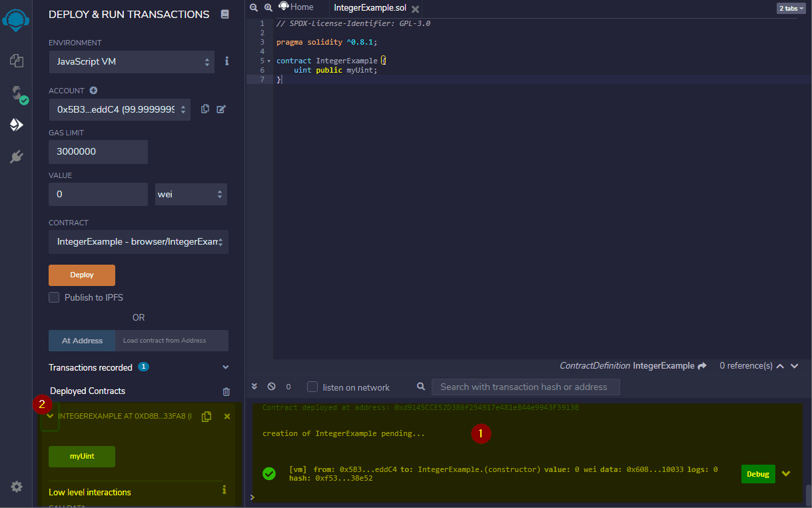
Task: Open the Environment JavaScript VM dropdown
Action: 131,61
